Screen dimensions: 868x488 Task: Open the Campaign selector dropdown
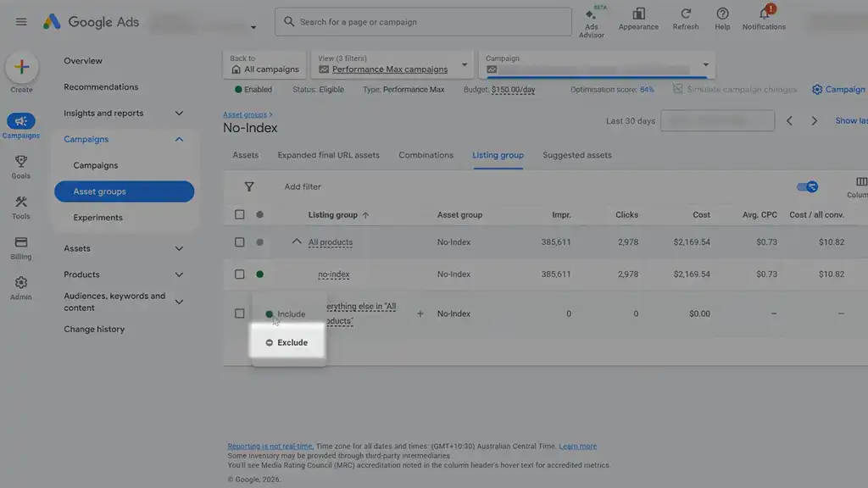(x=597, y=64)
